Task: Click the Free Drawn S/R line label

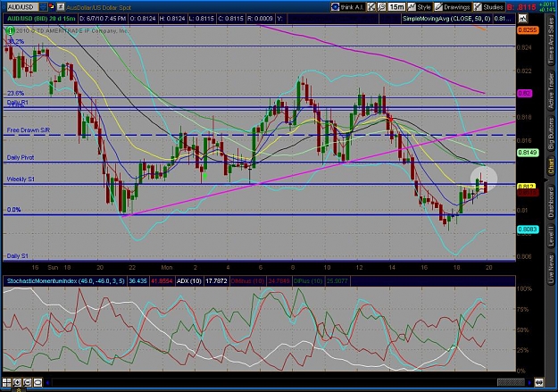Action: point(28,130)
